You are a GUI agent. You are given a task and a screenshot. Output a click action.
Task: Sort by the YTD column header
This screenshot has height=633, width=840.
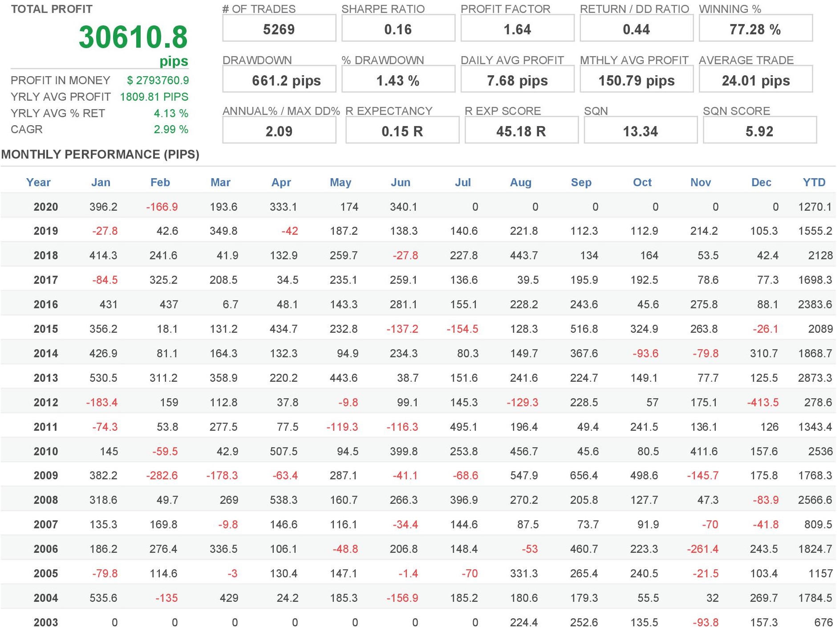pos(814,182)
